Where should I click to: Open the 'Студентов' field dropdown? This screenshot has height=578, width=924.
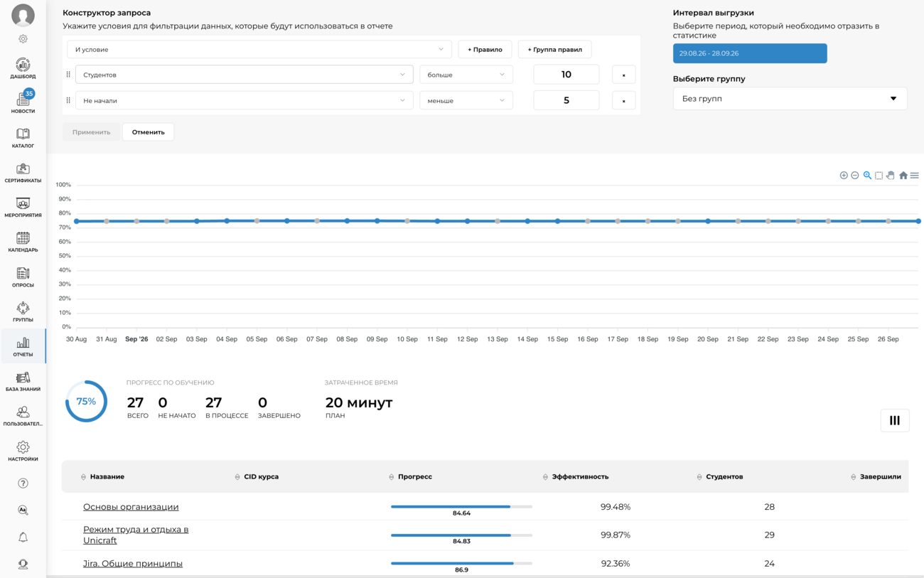coord(244,75)
